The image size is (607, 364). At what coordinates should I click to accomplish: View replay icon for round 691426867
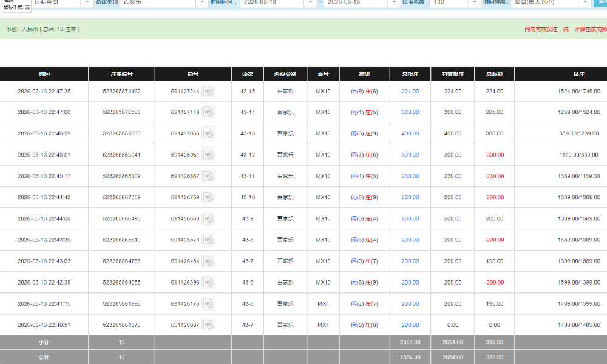[x=208, y=177]
